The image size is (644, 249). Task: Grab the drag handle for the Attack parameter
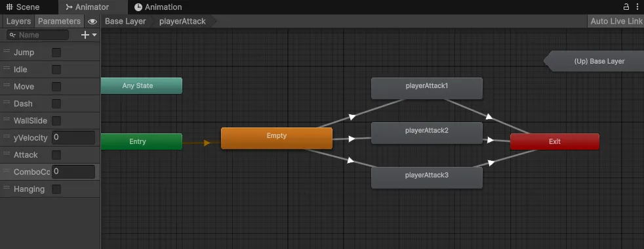[x=7, y=154]
